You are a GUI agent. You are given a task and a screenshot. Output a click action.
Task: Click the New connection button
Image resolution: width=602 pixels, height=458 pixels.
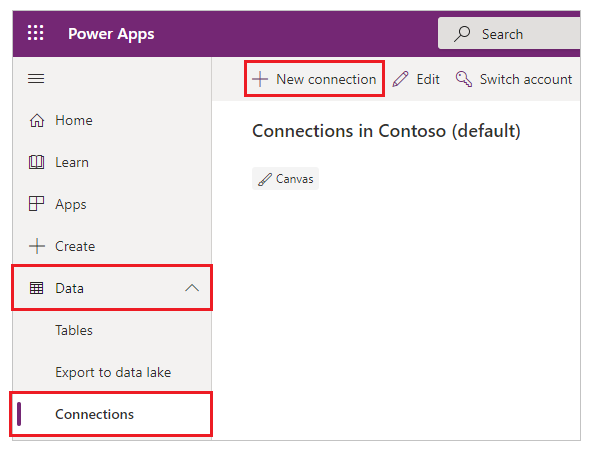[x=314, y=79]
